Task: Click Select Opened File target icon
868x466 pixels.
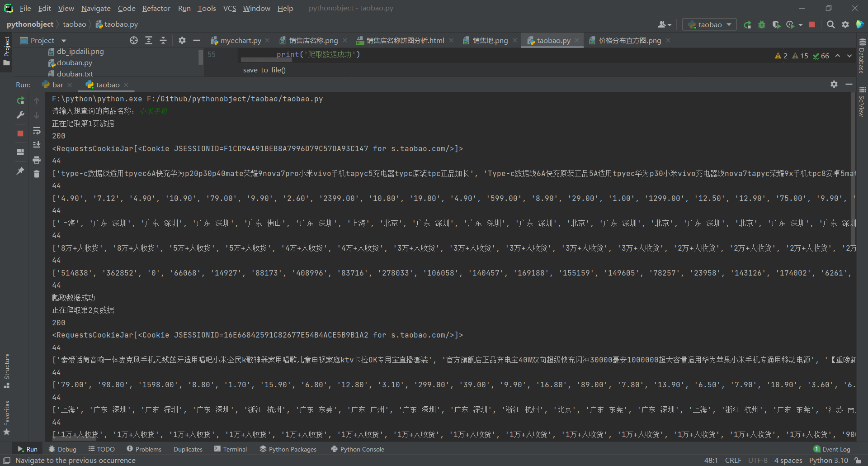Action: pyautogui.click(x=134, y=41)
